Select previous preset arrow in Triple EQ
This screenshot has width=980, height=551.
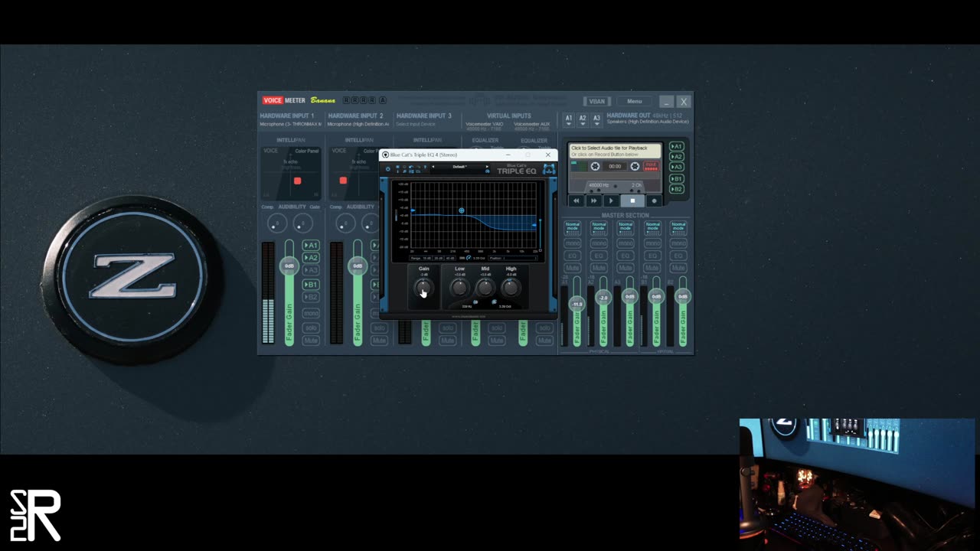click(433, 167)
